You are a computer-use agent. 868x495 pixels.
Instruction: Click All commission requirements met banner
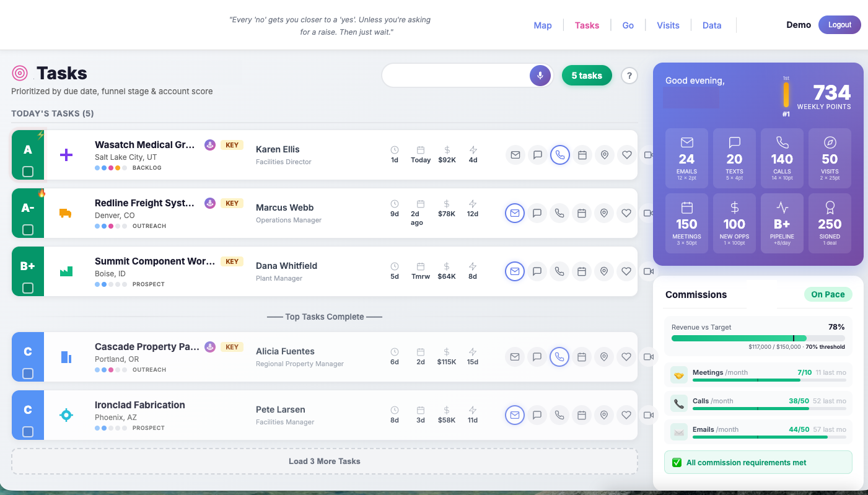pos(758,462)
